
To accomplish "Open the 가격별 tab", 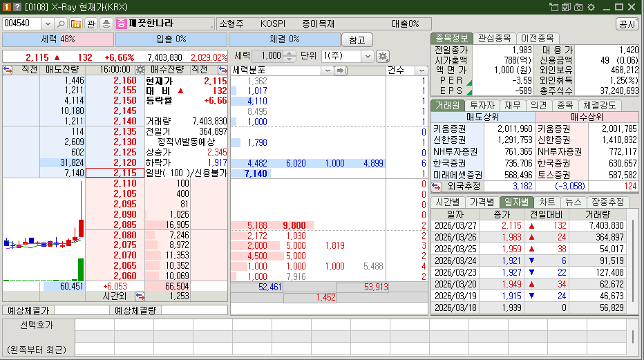I will click(x=482, y=202).
